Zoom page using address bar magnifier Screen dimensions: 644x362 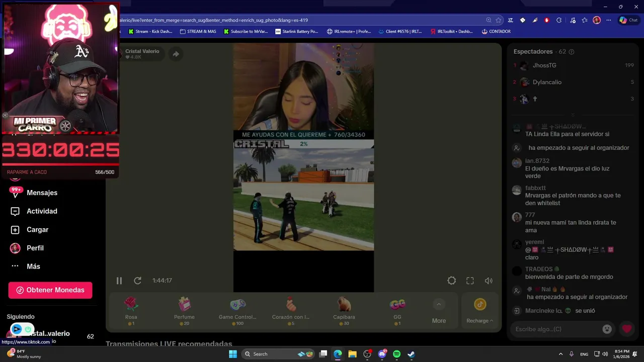[x=489, y=20]
